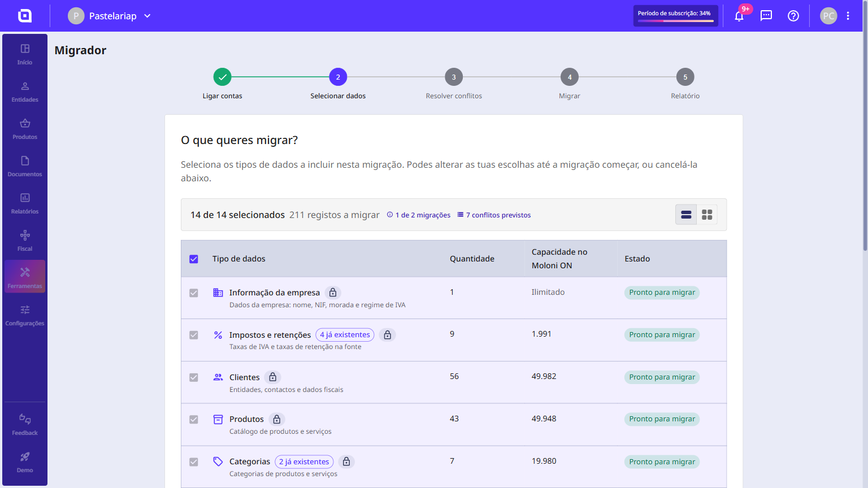Open Ferramentas in the sidebar
Viewport: 868px width, 488px height.
pos(25,277)
